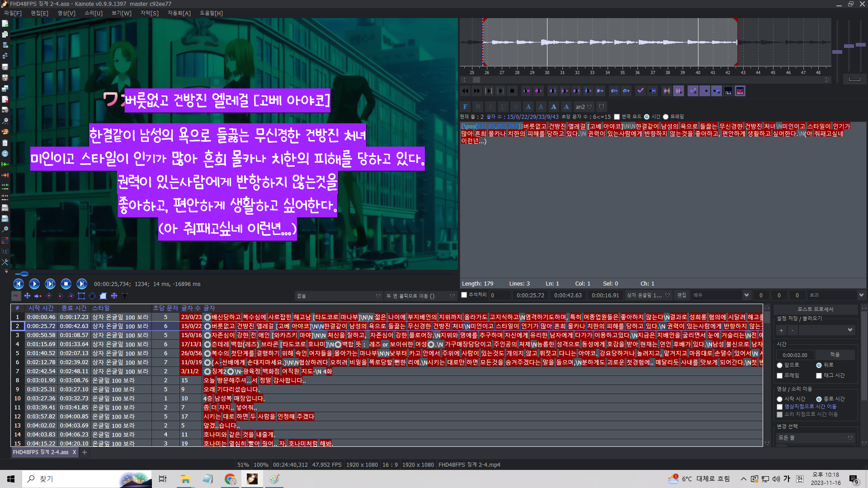Click the bold B formatting button

coord(478,107)
